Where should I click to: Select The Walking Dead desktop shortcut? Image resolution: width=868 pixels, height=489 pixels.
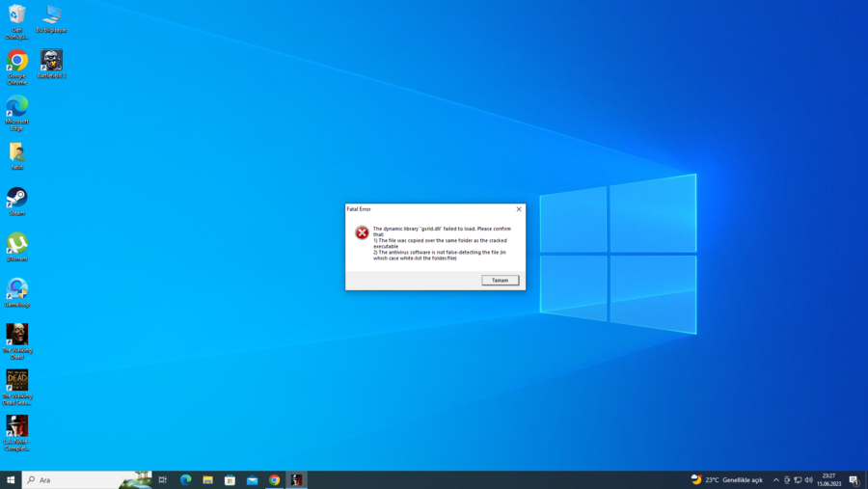(17, 341)
